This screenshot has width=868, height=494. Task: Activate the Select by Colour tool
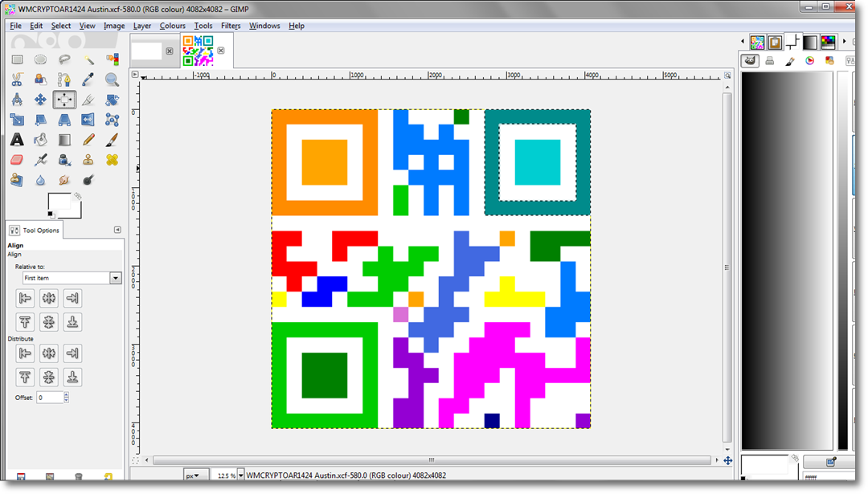tap(112, 59)
